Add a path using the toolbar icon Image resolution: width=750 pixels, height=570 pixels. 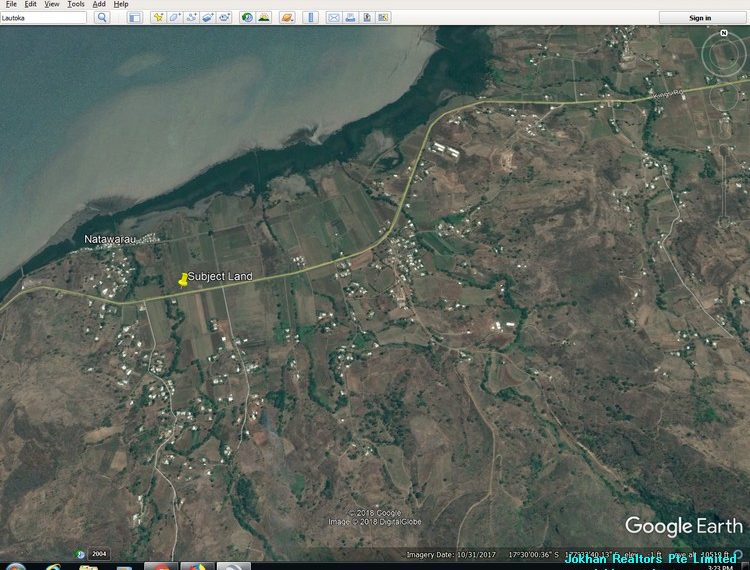point(191,18)
